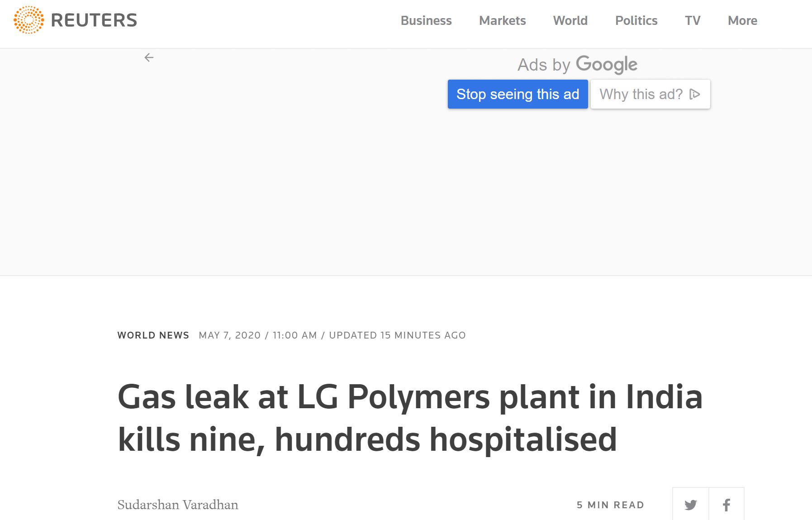Click the REUTERS wordmark
The image size is (812, 520).
pyautogui.click(x=94, y=20)
